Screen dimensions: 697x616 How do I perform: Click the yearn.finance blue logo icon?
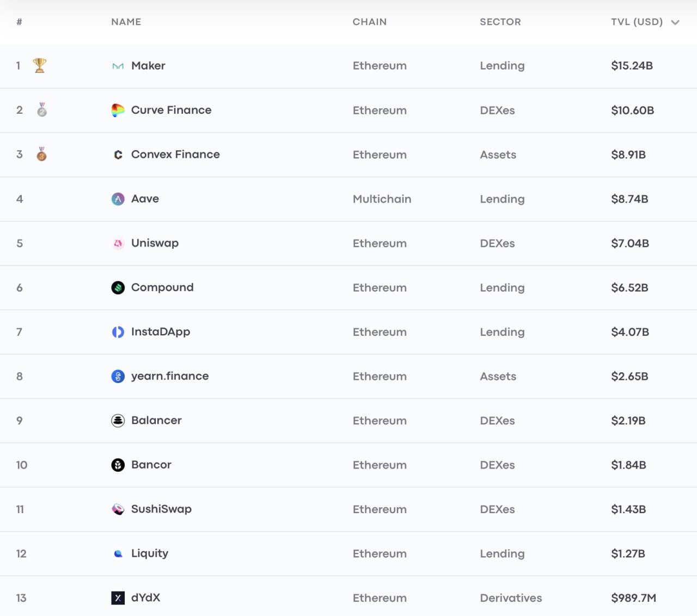(118, 376)
